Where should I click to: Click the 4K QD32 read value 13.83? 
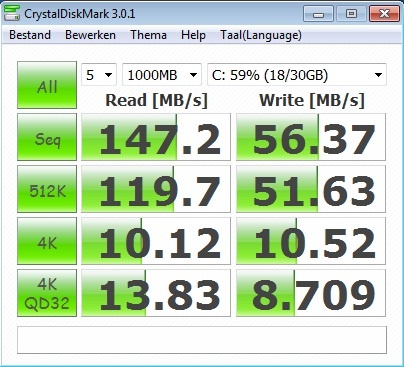(156, 293)
